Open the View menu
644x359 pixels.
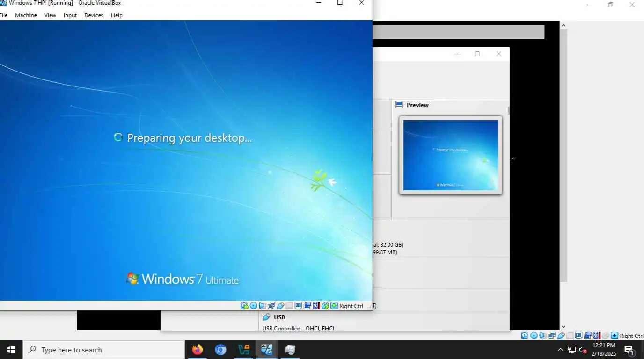[x=50, y=15]
